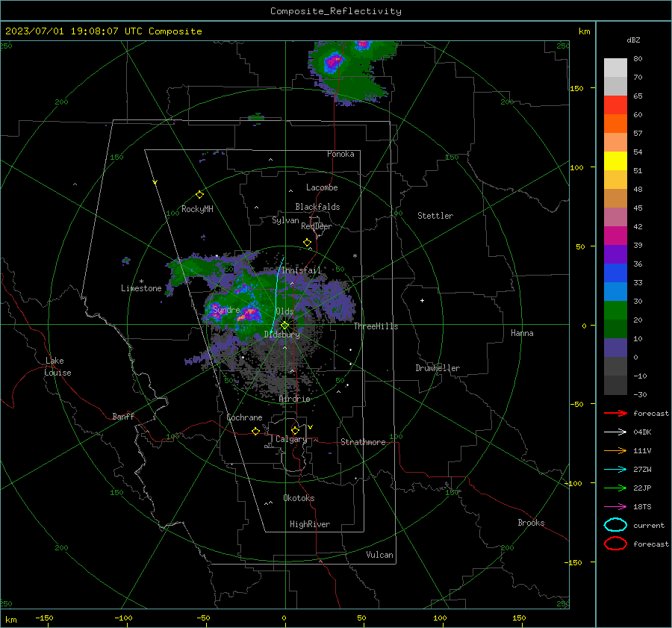Click the cyan 27ZW arrow legend icon

click(x=615, y=470)
